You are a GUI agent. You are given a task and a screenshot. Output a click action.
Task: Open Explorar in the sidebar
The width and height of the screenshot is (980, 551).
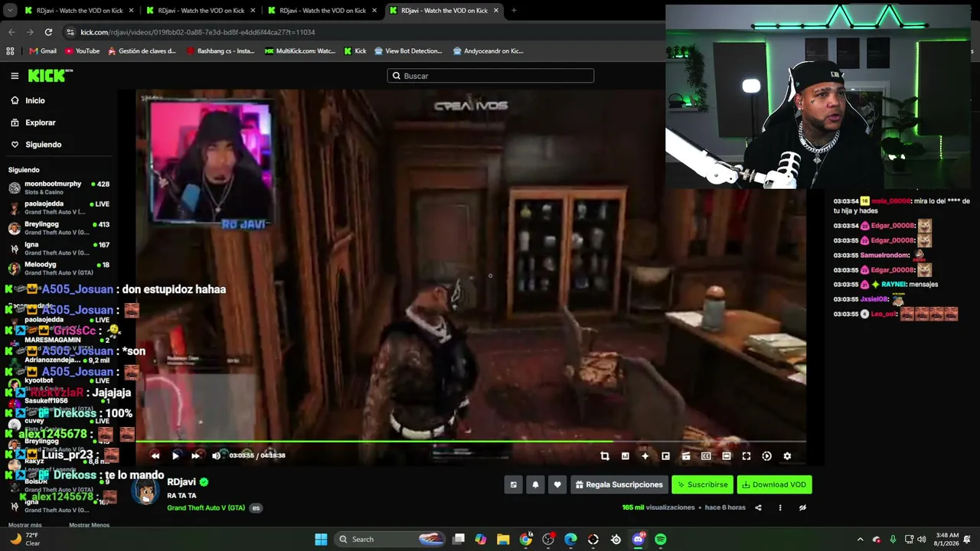[33, 122]
